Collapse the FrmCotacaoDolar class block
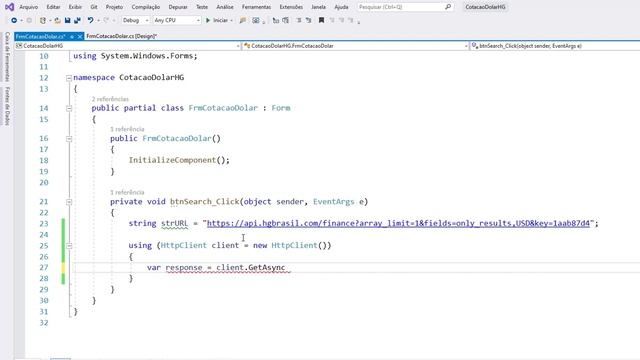This screenshot has height=360, width=640. pos(69,108)
